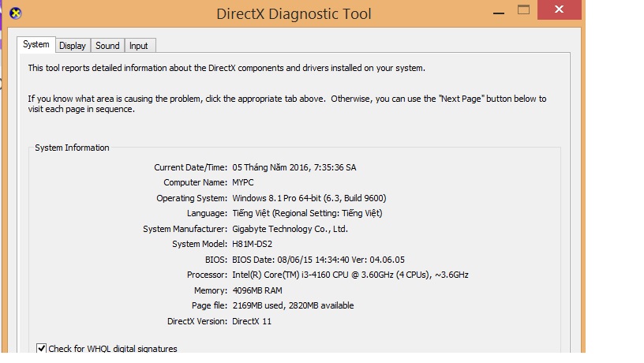Image resolution: width=644 pixels, height=363 pixels.
Task: Minimize the DirectX Diagnostic Tool window
Action: pos(496,11)
